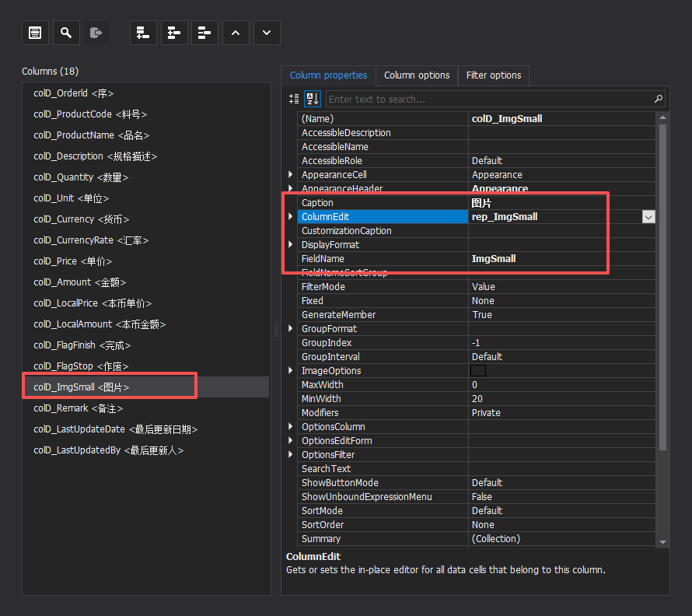Click the first insert-column icon in toolbar
This screenshot has width=692, height=616.
143,32
